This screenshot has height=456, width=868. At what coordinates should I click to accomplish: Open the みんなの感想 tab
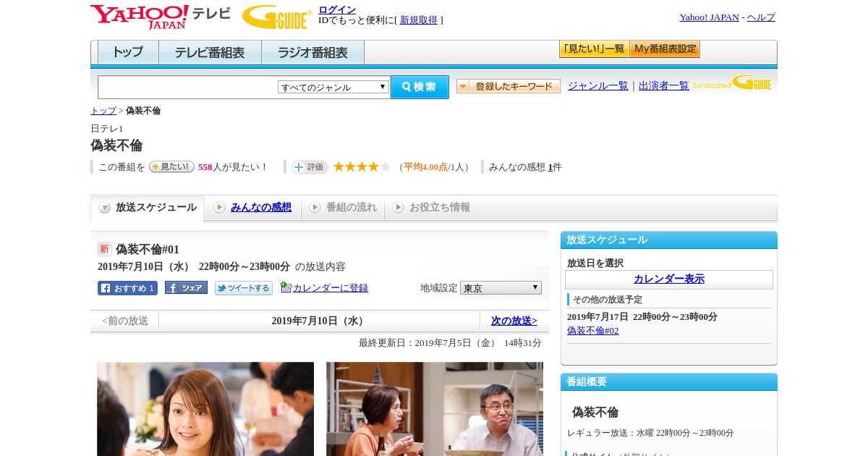coord(260,207)
